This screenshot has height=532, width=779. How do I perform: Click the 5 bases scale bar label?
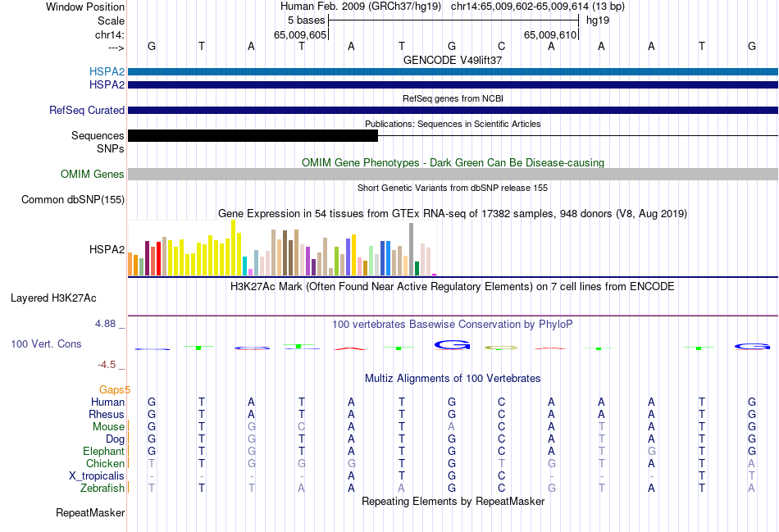[x=306, y=20]
